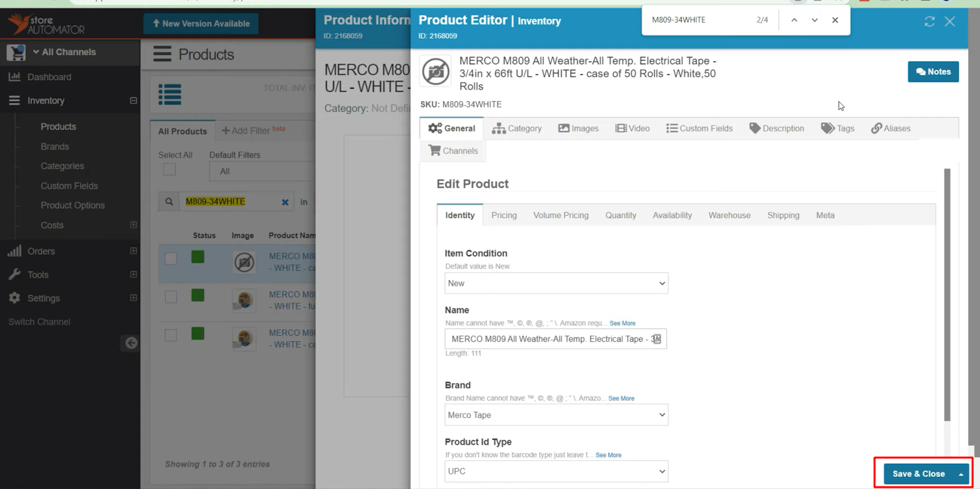Expand the Settings menu

coord(134,298)
